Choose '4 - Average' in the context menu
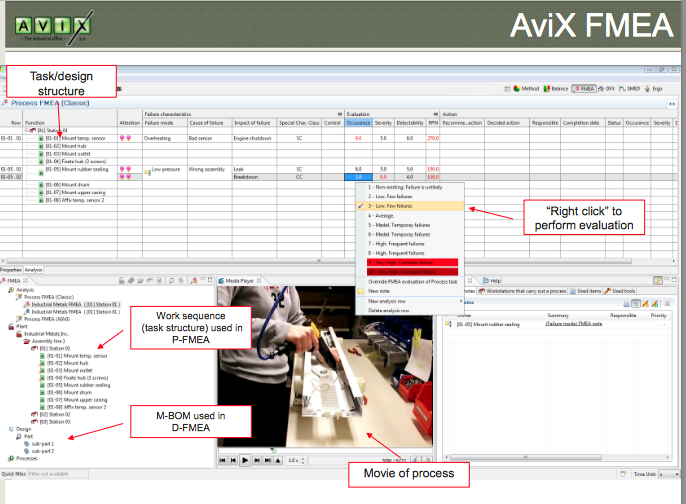The width and height of the screenshot is (686, 504). (410, 216)
